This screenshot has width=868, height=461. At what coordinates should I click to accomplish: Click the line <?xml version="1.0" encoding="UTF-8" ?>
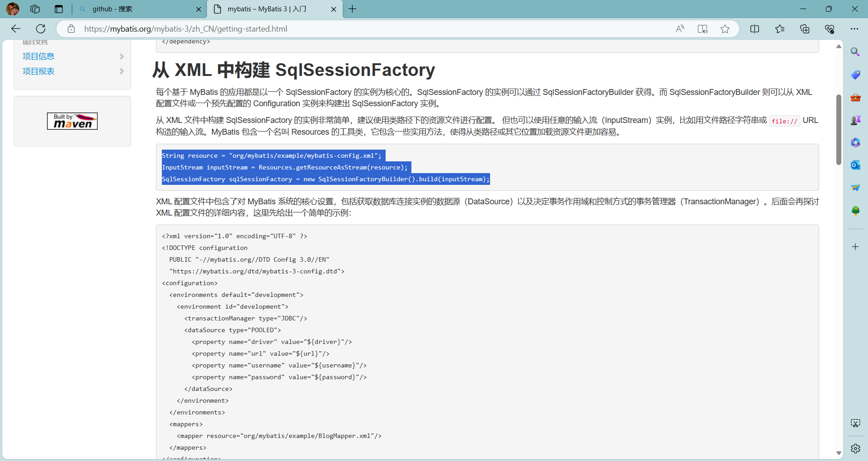click(235, 236)
